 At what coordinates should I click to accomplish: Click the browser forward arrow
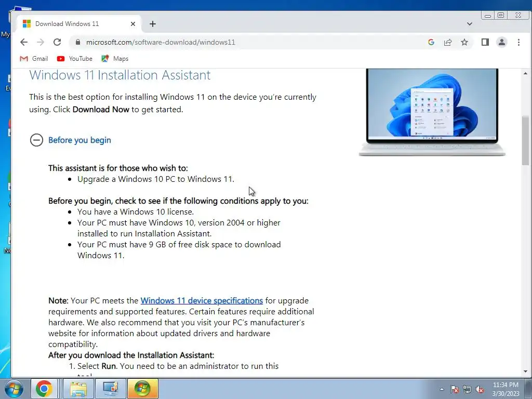(x=41, y=42)
